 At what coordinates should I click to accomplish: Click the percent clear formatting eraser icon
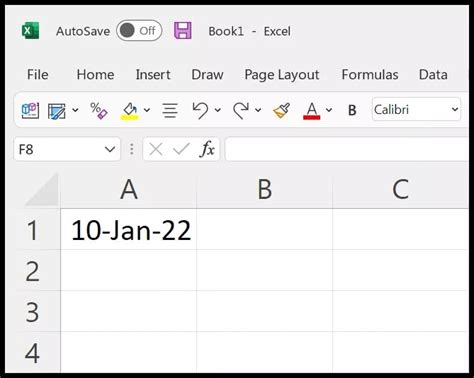[99, 110]
